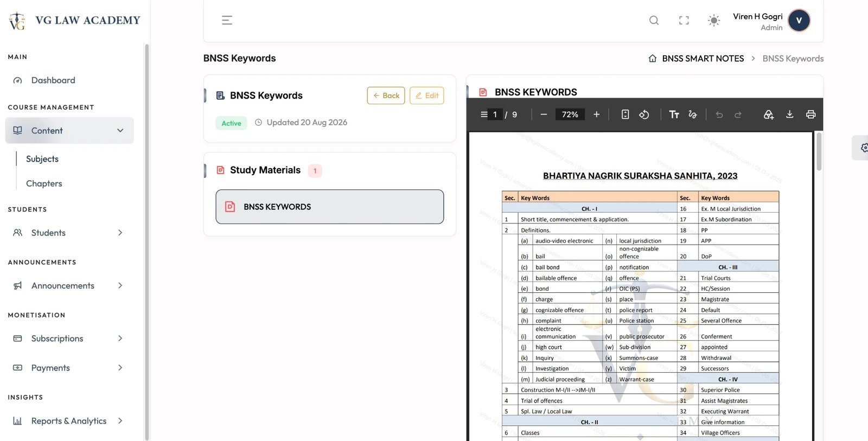The image size is (868, 441).
Task: Toggle light/dark theme sun icon
Action: [x=714, y=21]
